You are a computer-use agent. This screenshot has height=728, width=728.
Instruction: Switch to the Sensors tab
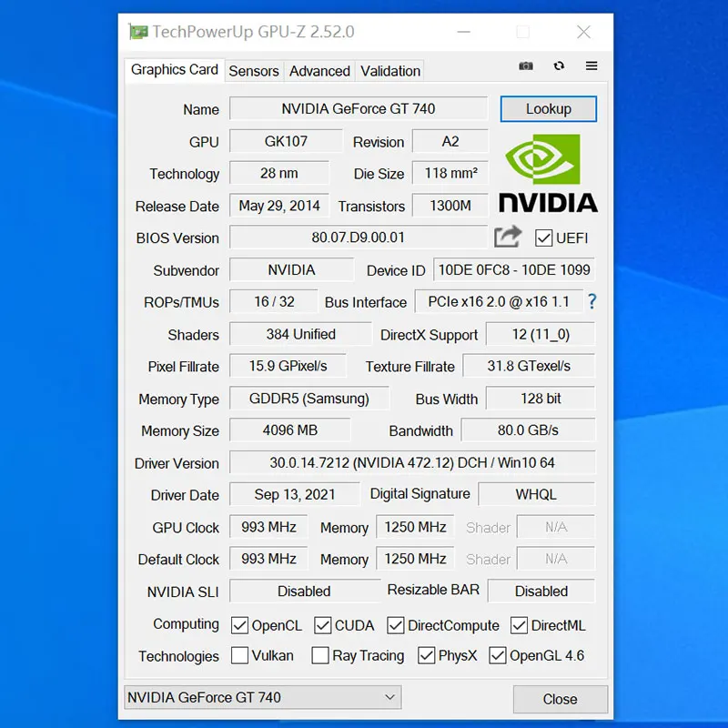(254, 71)
